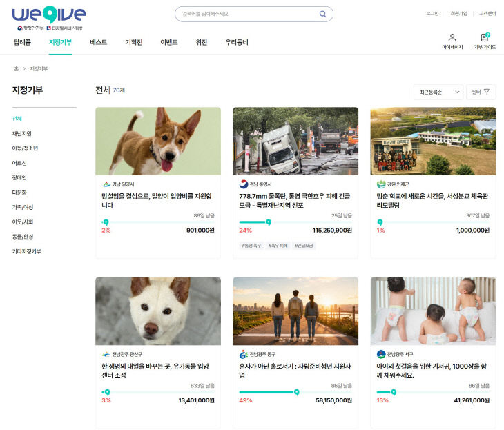Click the #긴급모금 hashtag
The height and width of the screenshot is (430, 504).
304,246
